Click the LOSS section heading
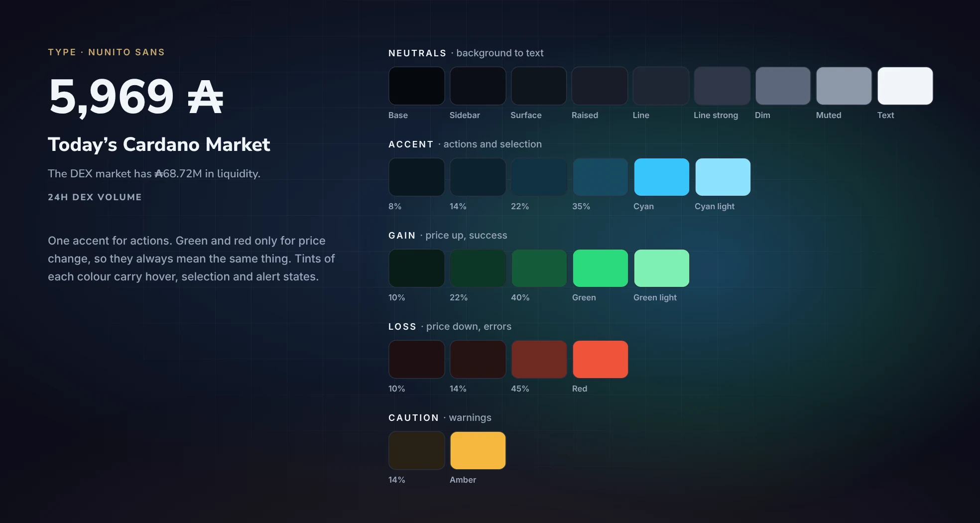Image resolution: width=980 pixels, height=523 pixels. [402, 327]
